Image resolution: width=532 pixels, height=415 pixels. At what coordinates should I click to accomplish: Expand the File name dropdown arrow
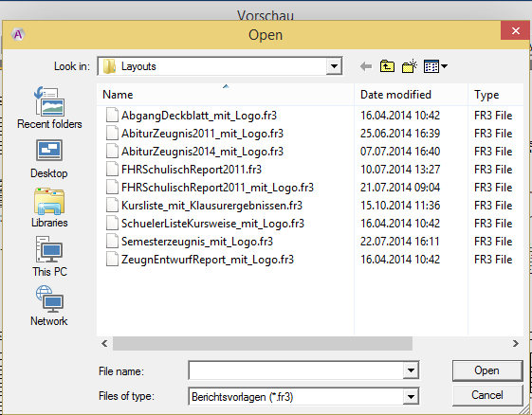click(411, 370)
